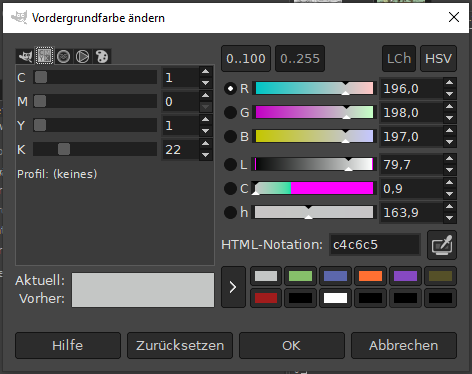Choose the purple history color swatch
Screen dimensions: 472x374
405,276
